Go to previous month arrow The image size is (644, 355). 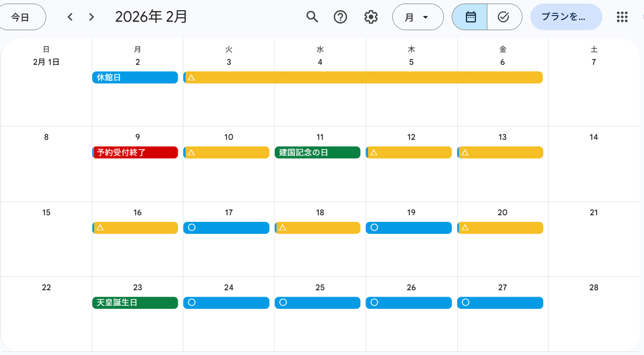(70, 17)
